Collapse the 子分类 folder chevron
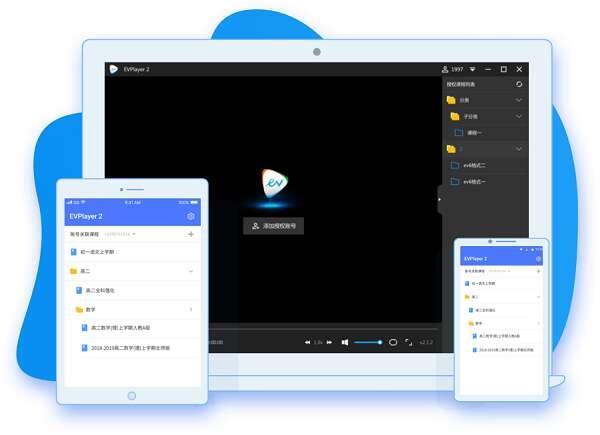The image size is (600, 435). (518, 116)
